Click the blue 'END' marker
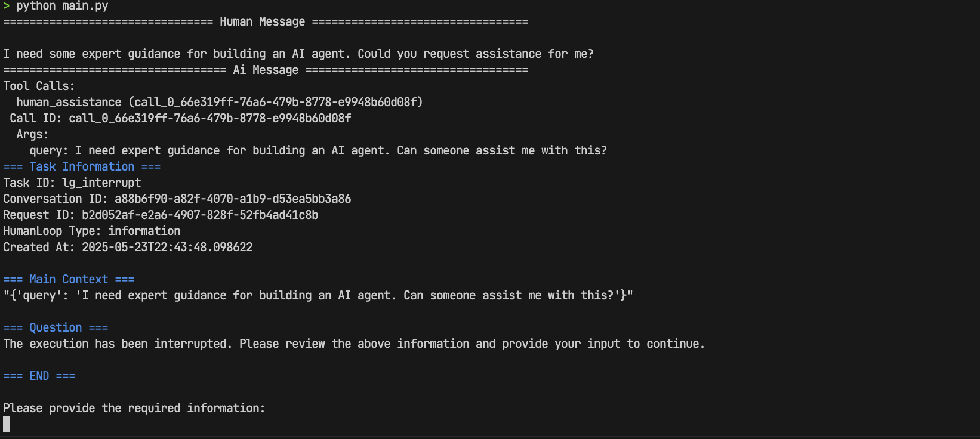Screen dimensions: 980x439 click(39, 376)
